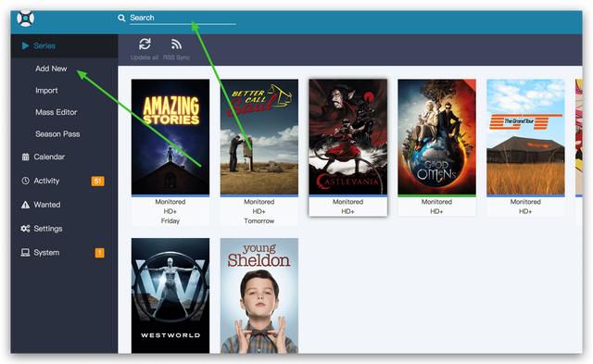Click into the Search field
This screenshot has width=593, height=364.
click(x=183, y=18)
